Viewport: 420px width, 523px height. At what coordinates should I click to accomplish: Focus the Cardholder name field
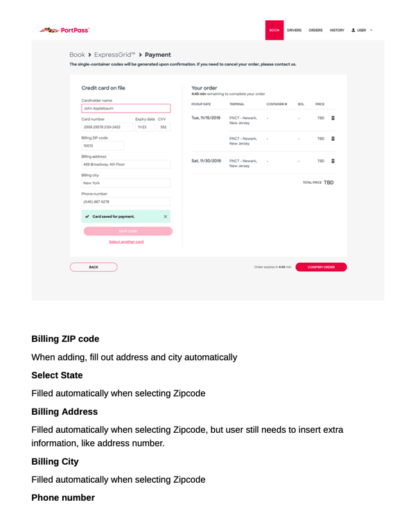pyautogui.click(x=126, y=108)
